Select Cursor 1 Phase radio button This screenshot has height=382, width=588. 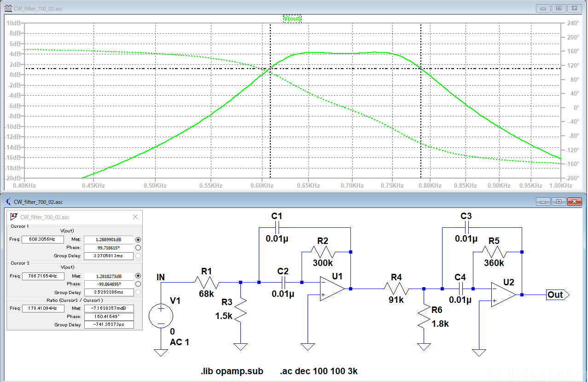pyautogui.click(x=138, y=248)
